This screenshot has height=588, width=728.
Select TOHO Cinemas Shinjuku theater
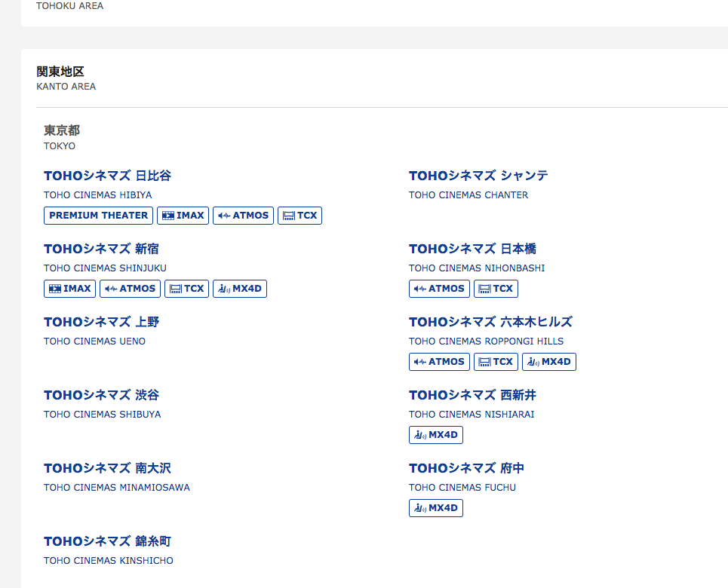(x=101, y=250)
